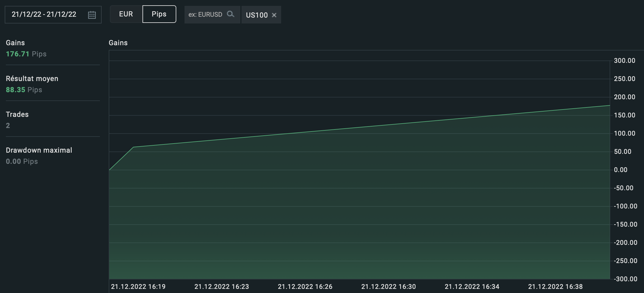Click the 0.00 y-axis baseline label
Screen dimensions: 644x293
[x=621, y=170]
